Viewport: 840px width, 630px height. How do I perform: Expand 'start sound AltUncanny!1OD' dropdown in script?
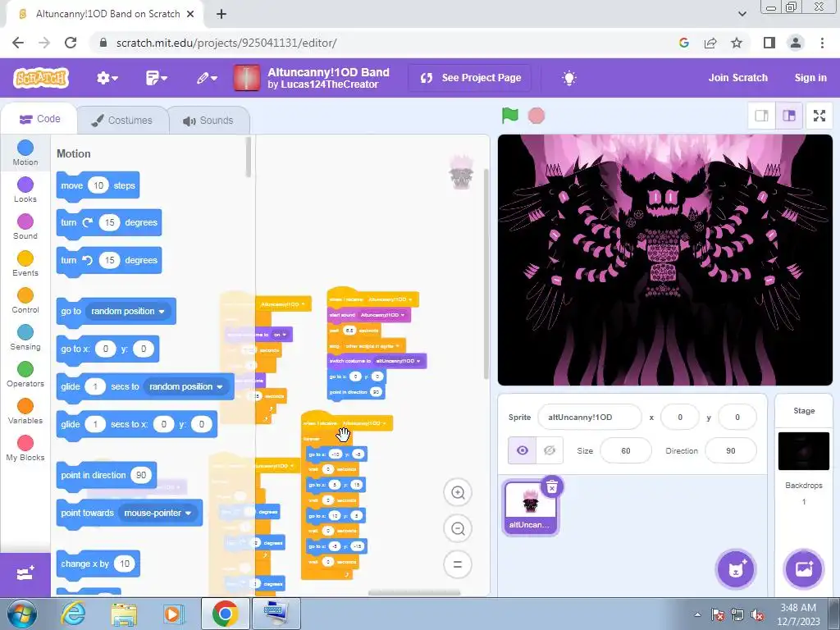coord(382,315)
